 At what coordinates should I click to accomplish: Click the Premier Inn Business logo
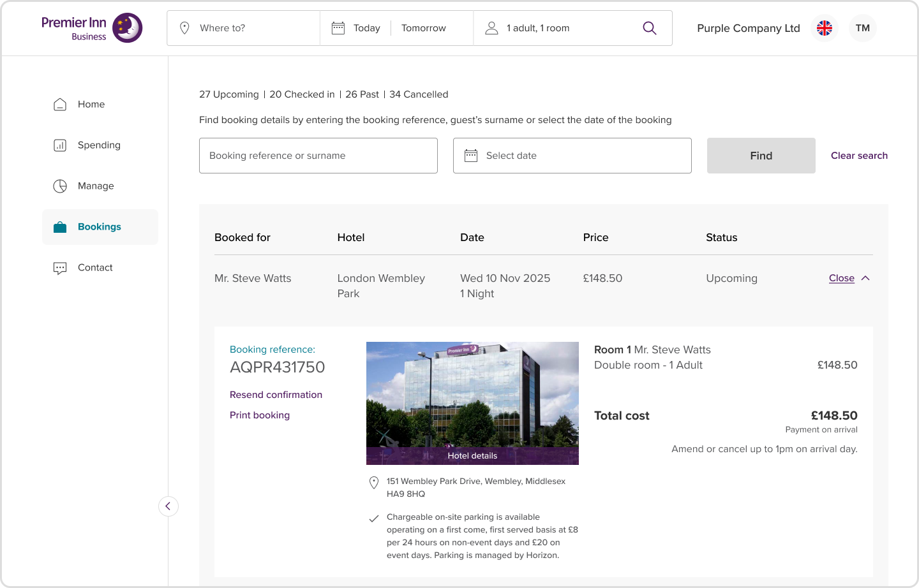coord(92,28)
